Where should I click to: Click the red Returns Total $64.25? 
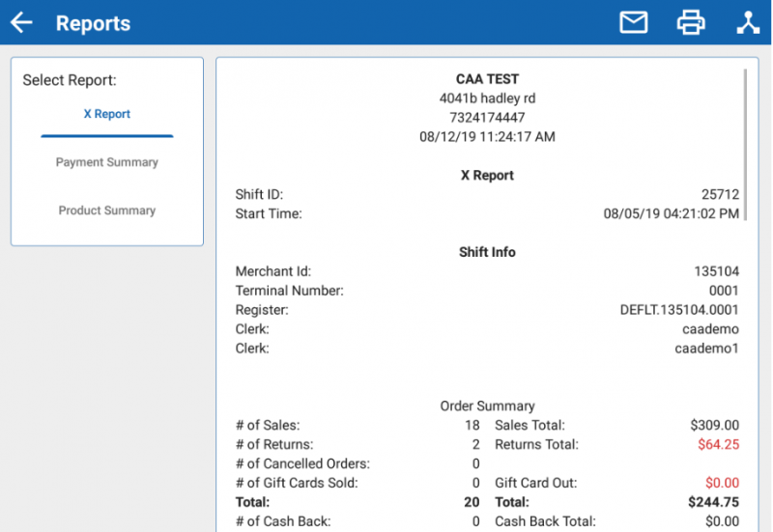pos(717,444)
